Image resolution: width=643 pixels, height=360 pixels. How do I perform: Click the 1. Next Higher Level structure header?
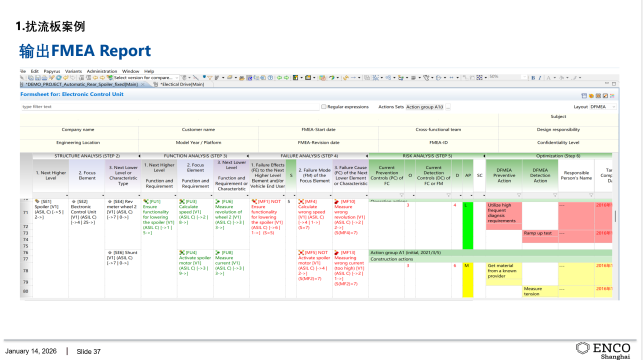(x=51, y=175)
